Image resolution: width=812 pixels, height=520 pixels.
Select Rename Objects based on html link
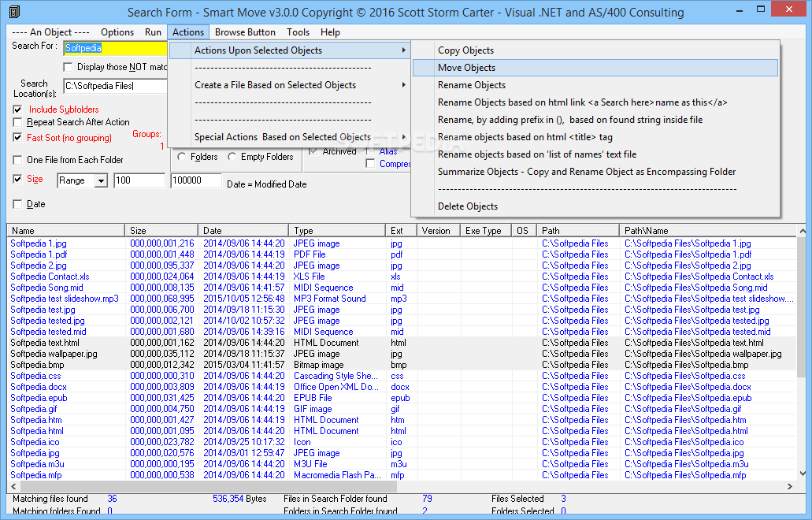pos(595,102)
